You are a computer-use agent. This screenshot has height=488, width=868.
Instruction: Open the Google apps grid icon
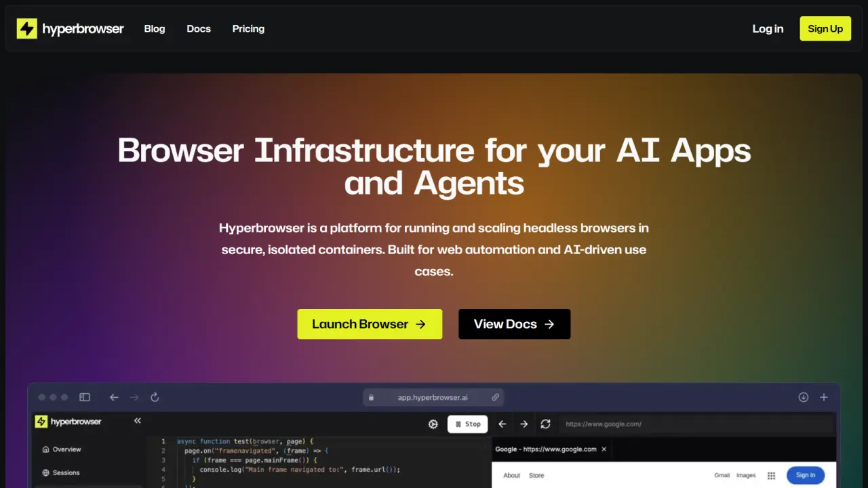[x=771, y=476]
